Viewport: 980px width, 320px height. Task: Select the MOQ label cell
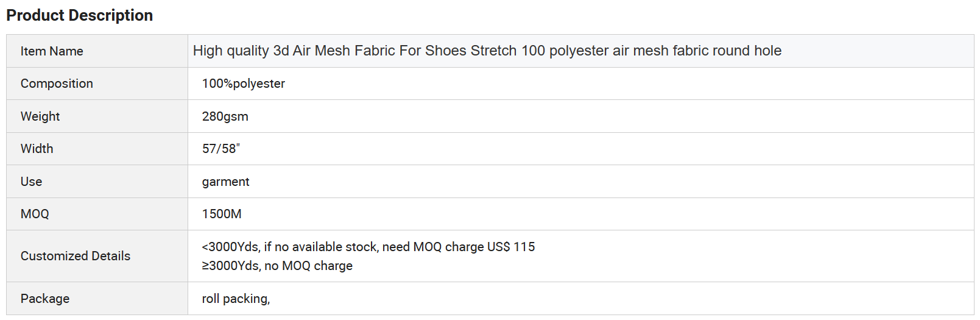[x=97, y=214]
